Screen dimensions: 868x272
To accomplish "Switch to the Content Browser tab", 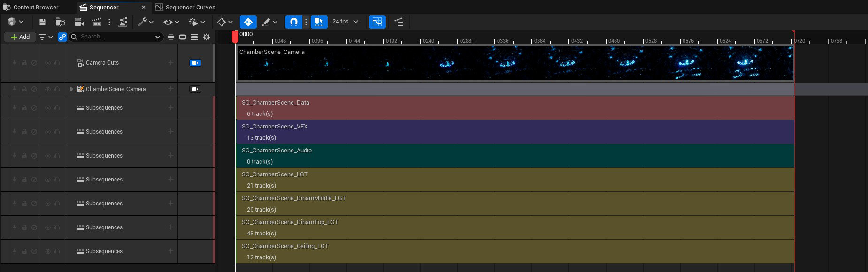I will pyautogui.click(x=31, y=7).
